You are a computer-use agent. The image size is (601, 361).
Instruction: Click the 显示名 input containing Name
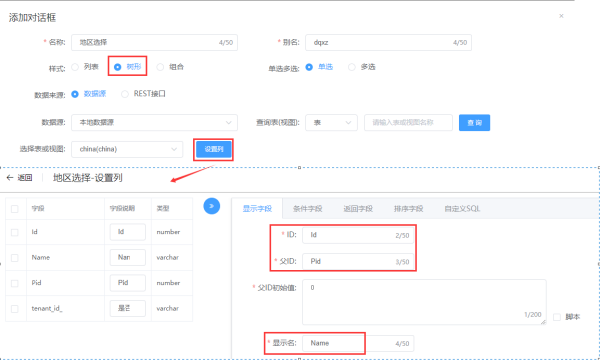pos(358,343)
